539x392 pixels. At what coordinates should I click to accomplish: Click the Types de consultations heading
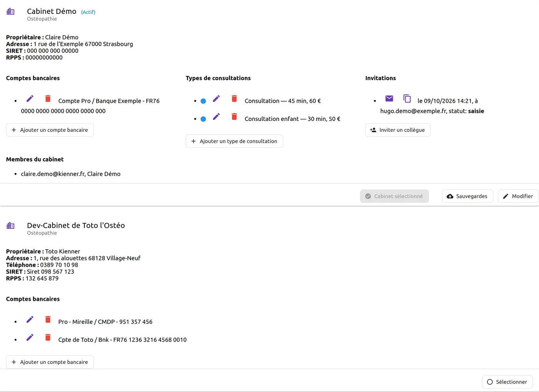point(218,78)
